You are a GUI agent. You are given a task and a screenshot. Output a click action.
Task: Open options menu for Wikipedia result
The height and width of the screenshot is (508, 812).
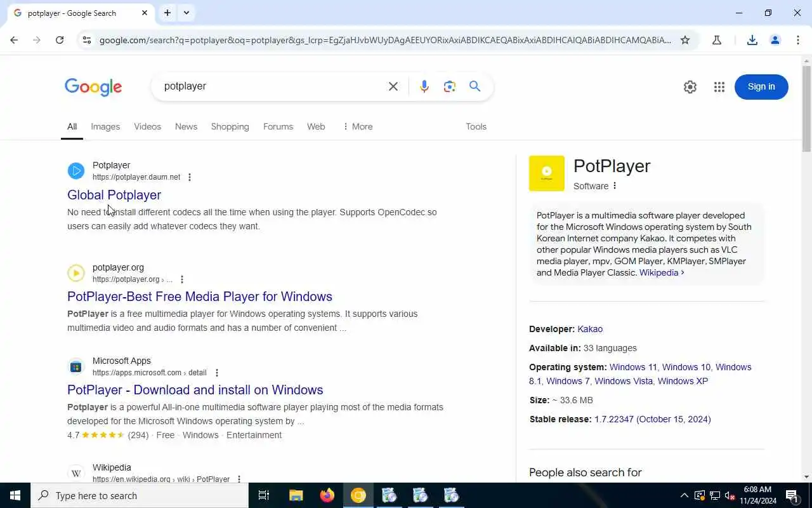click(239, 479)
